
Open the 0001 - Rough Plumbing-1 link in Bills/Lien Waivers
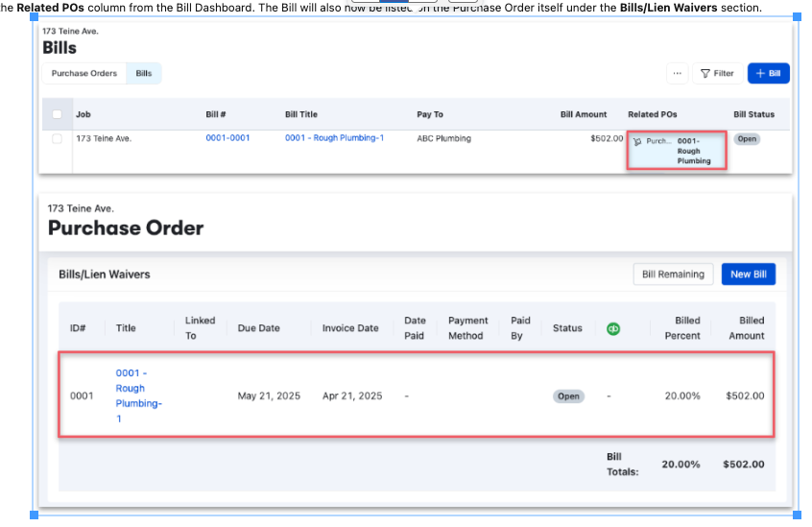click(138, 395)
